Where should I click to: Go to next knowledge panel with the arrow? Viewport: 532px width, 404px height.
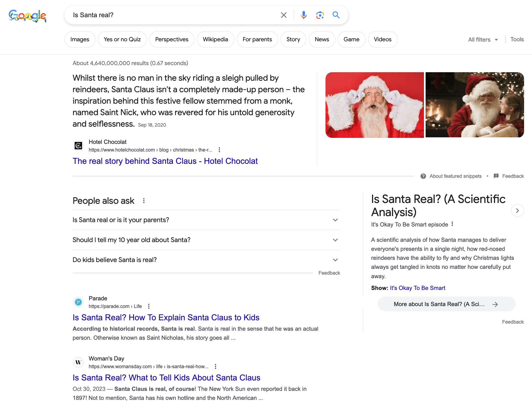click(518, 211)
